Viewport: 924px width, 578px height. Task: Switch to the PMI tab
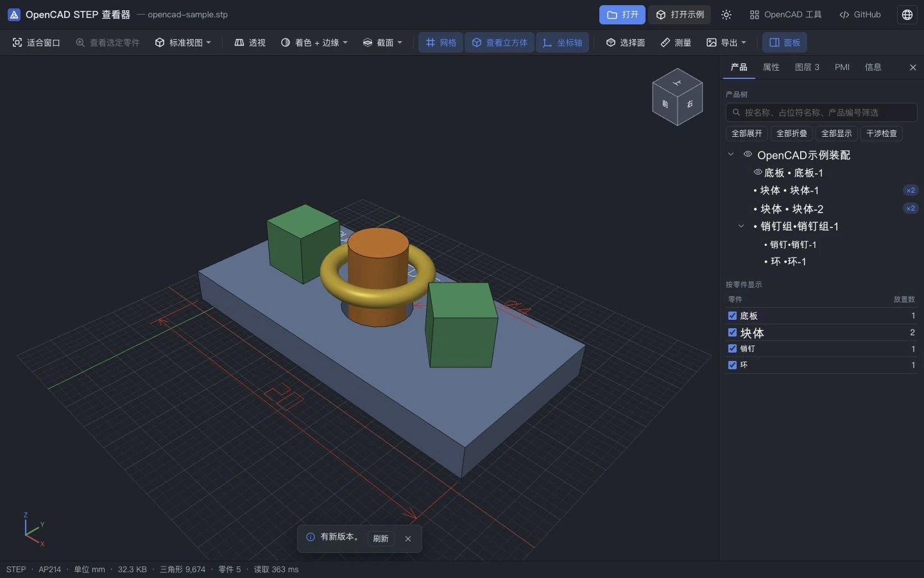(842, 67)
